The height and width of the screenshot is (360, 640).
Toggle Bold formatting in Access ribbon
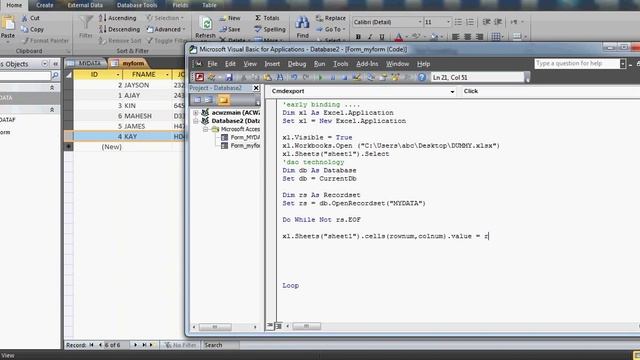[x=358, y=37]
